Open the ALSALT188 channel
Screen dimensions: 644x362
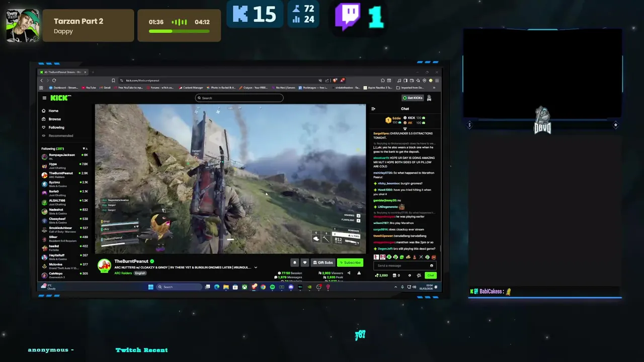(65, 202)
